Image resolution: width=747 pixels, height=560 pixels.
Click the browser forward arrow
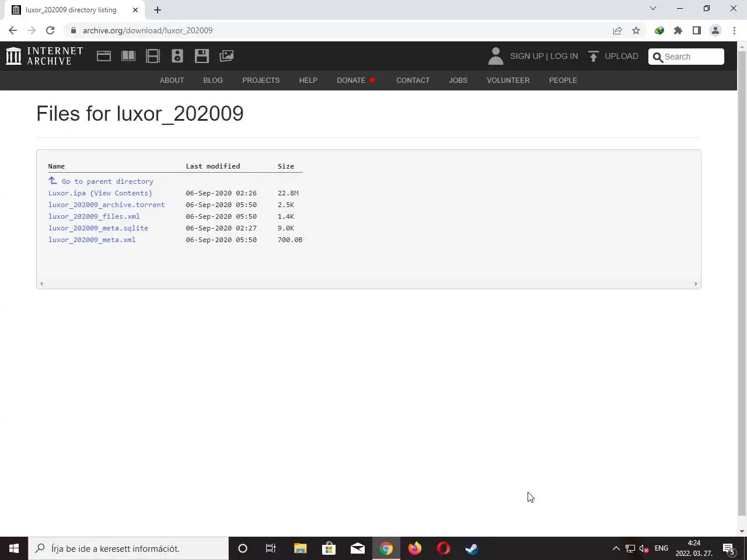[32, 30]
